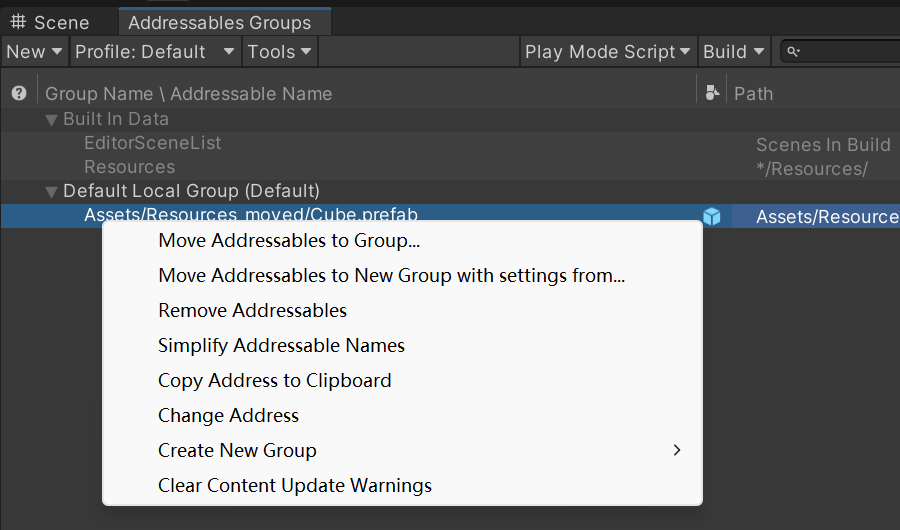Image resolution: width=900 pixels, height=530 pixels.
Task: Choose Move Addressables to Group option
Action: tap(289, 240)
